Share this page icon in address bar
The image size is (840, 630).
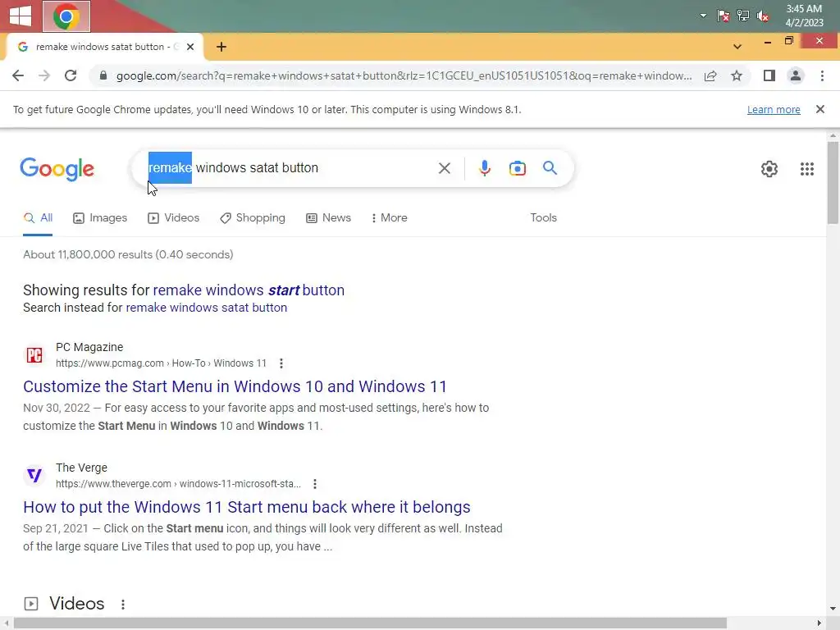(710, 75)
